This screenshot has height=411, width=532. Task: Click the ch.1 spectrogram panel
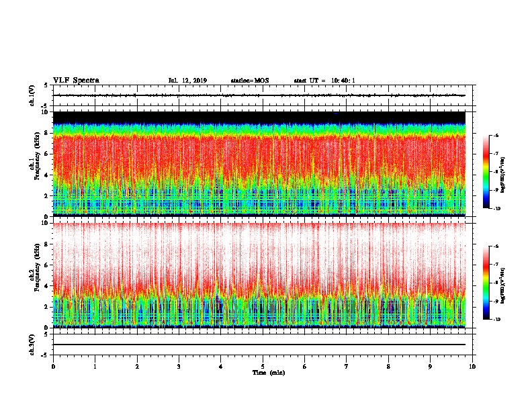[259, 164]
